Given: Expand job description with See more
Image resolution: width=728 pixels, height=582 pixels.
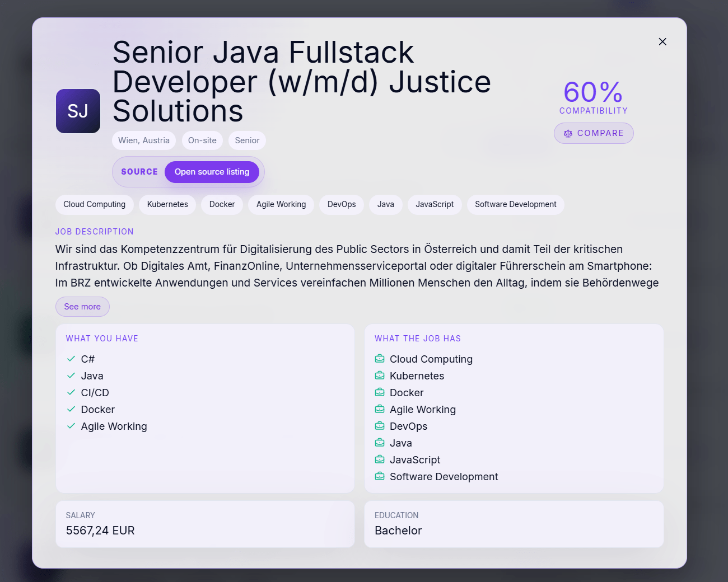Looking at the screenshot, I should tap(82, 307).
